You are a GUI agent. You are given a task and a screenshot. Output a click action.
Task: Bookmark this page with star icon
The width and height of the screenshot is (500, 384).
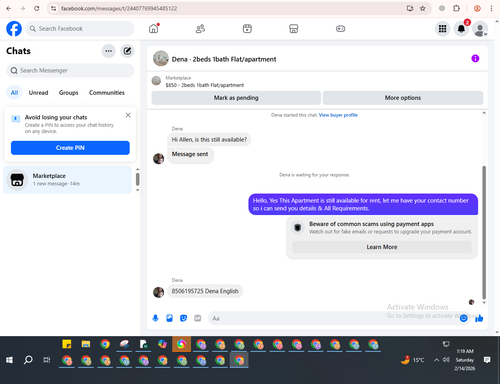pyautogui.click(x=423, y=8)
